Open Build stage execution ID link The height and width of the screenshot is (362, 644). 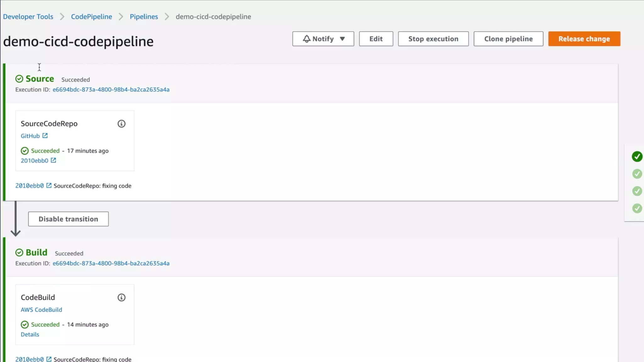click(x=111, y=263)
